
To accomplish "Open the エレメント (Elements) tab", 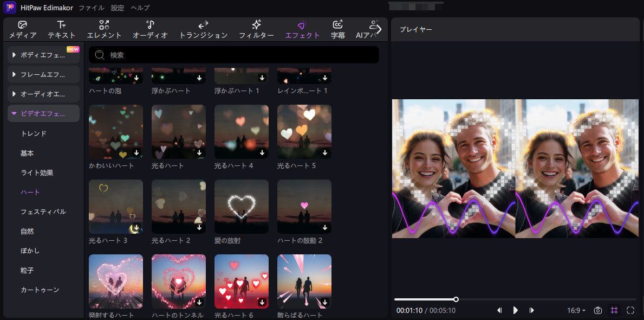I will pyautogui.click(x=105, y=30).
